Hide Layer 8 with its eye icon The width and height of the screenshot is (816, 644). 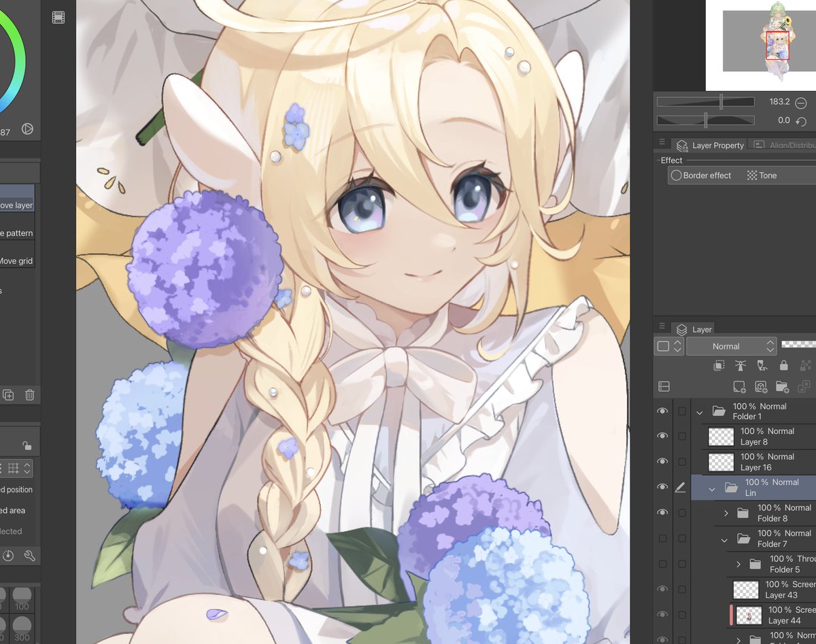[663, 437]
